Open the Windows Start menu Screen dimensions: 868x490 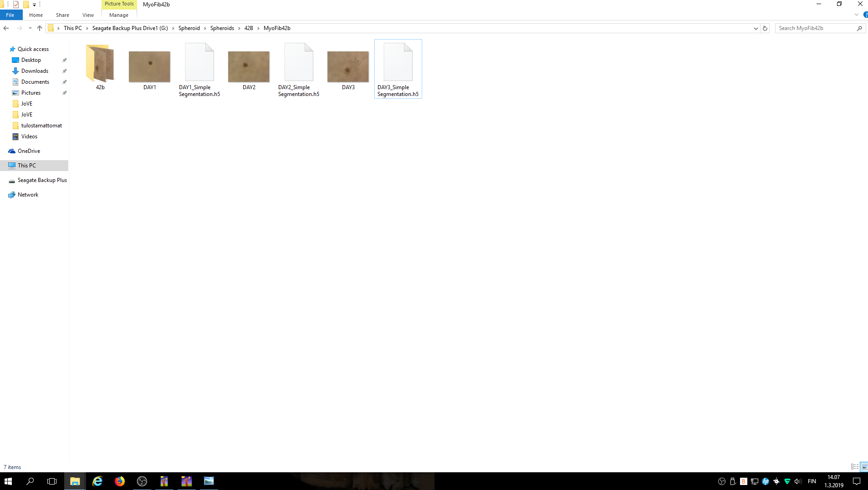pyautogui.click(x=8, y=481)
